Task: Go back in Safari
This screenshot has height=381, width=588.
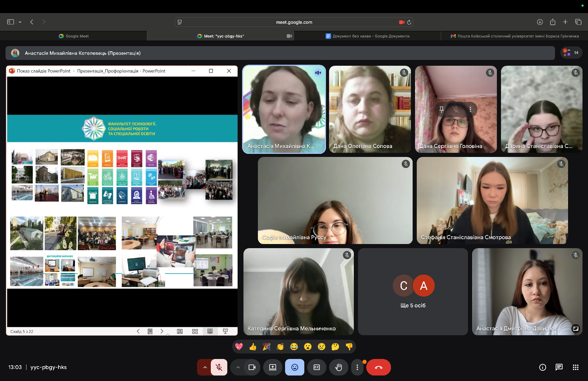Action: 32,22
